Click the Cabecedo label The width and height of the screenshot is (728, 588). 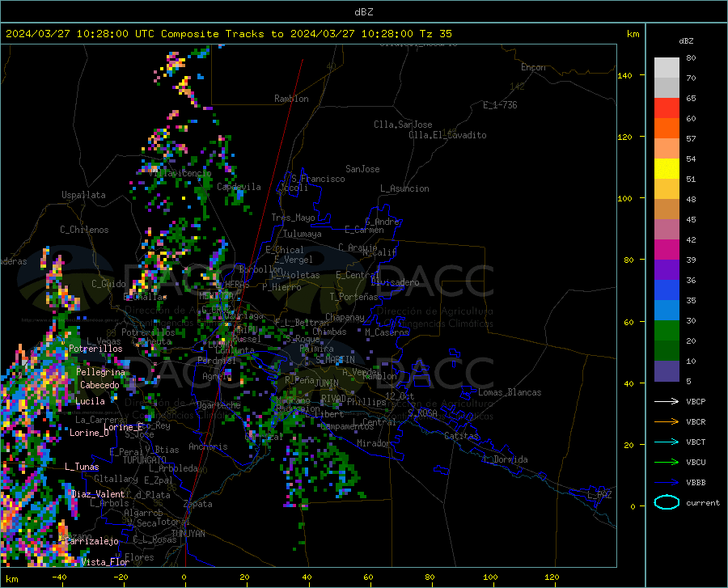(99, 385)
